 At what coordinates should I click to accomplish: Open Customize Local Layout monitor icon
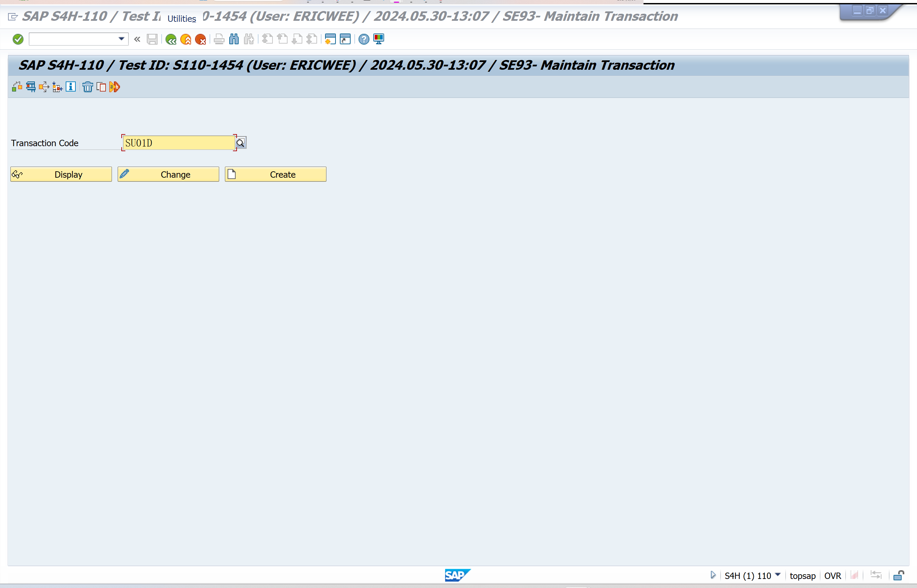click(379, 39)
